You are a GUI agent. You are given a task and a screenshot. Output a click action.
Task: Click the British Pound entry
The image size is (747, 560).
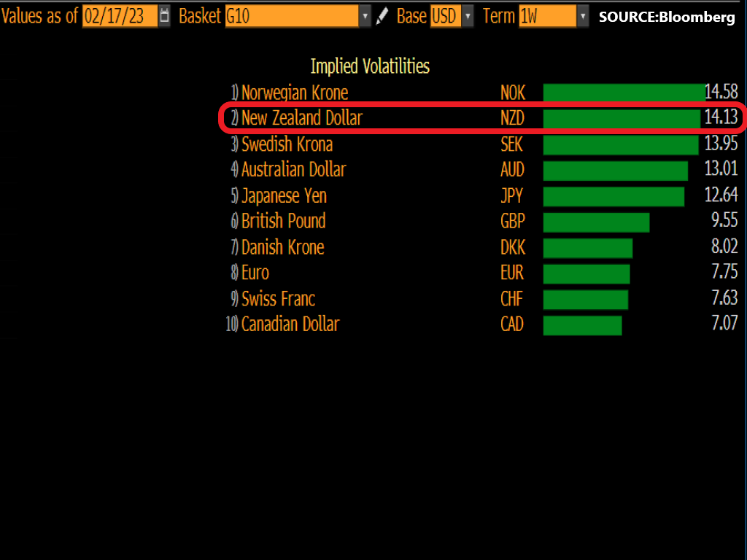click(283, 222)
